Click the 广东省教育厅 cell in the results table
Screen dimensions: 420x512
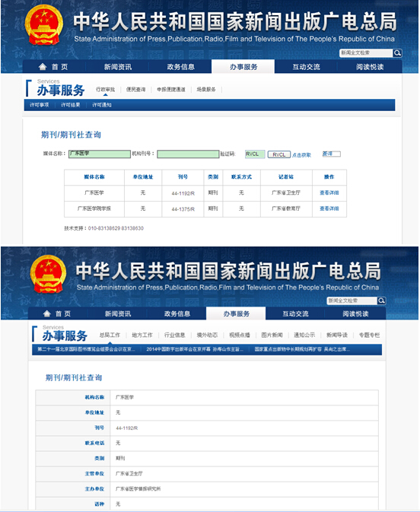[286, 208]
